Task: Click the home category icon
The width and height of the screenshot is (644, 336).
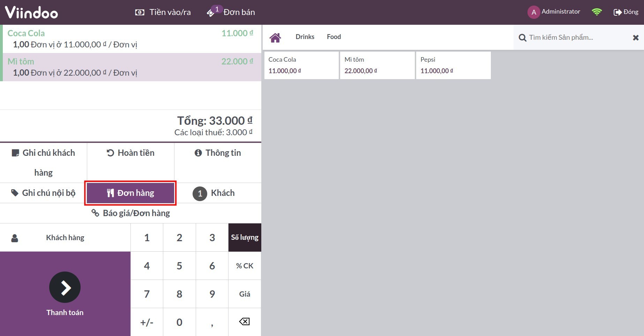Action: tap(275, 37)
